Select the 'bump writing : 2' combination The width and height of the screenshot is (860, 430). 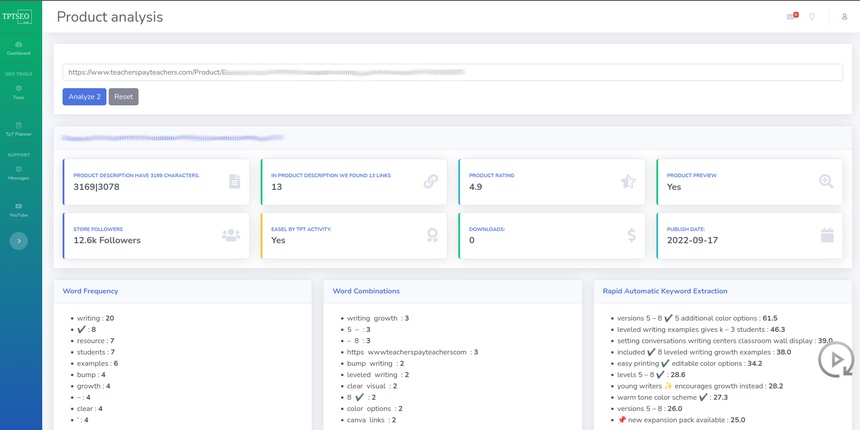coord(376,363)
